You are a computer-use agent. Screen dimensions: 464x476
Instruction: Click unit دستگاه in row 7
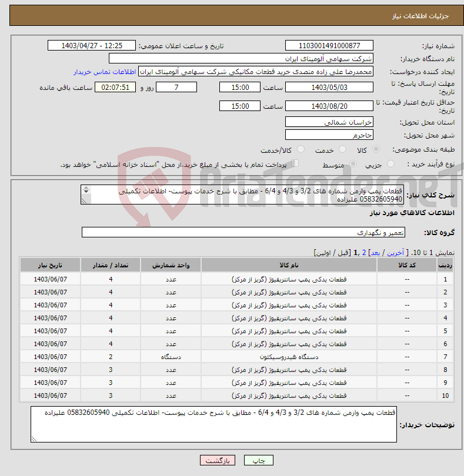click(171, 357)
